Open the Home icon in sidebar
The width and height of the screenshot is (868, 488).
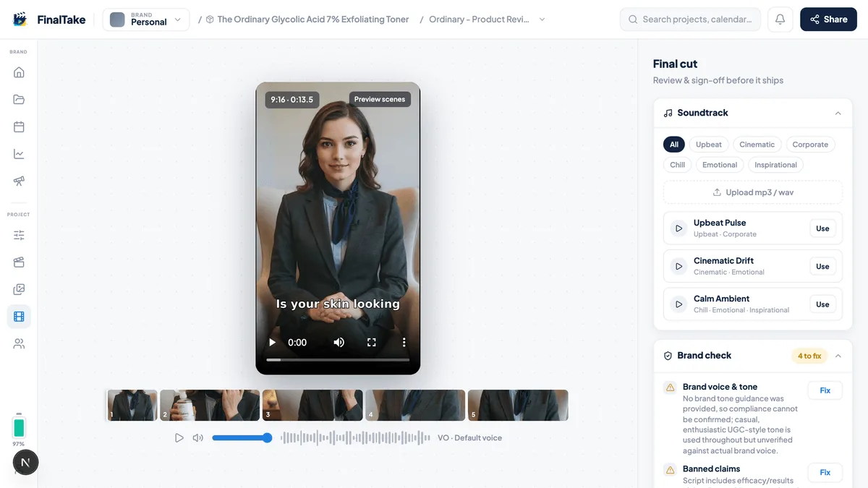(19, 72)
